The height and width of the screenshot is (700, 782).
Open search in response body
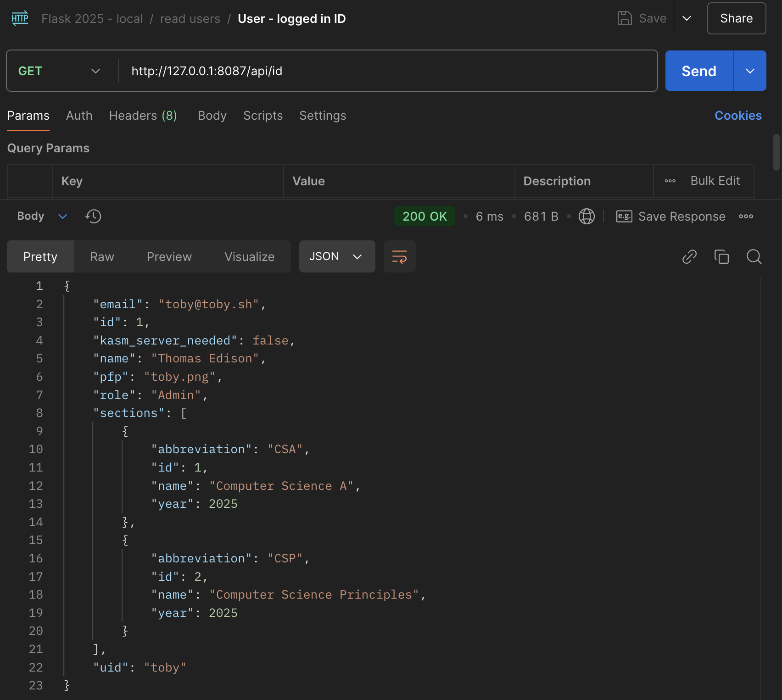(x=754, y=256)
